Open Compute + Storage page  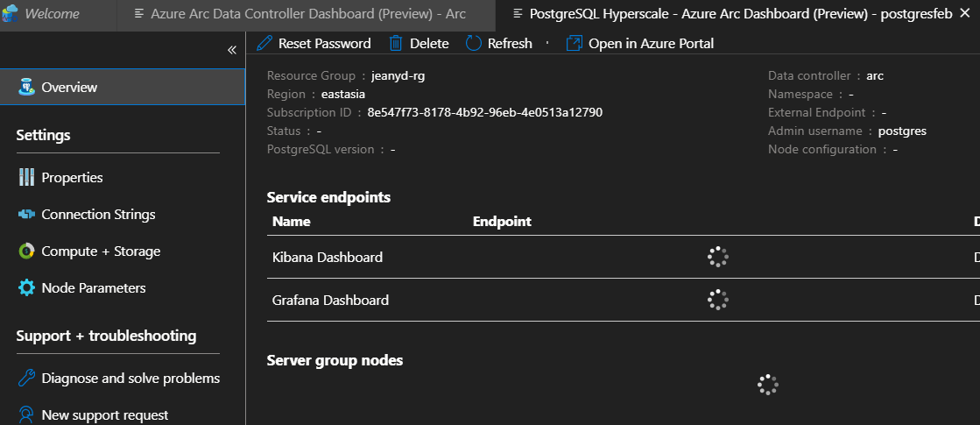coord(101,251)
